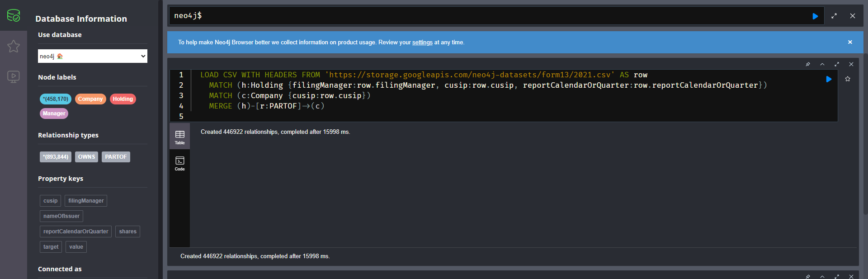Open the Guides play sidebar icon
The height and width of the screenshot is (279, 868).
click(14, 76)
